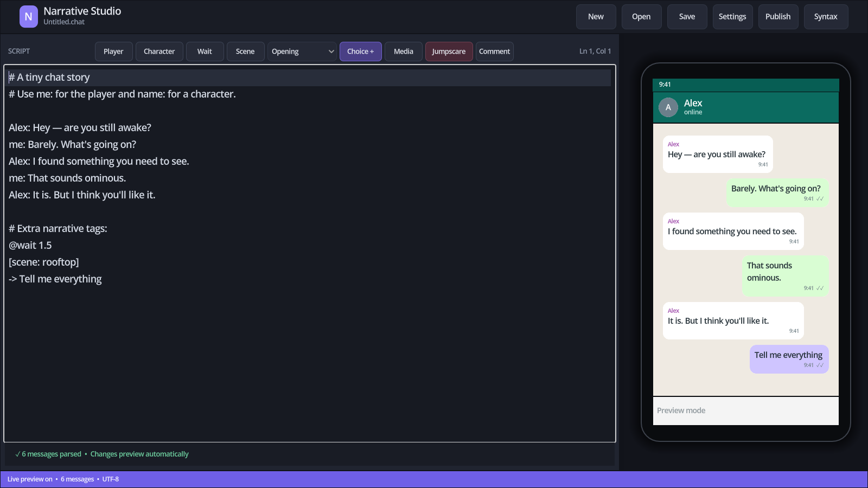Click the SCRIPT panel label
This screenshot has width=868, height=488.
[19, 51]
